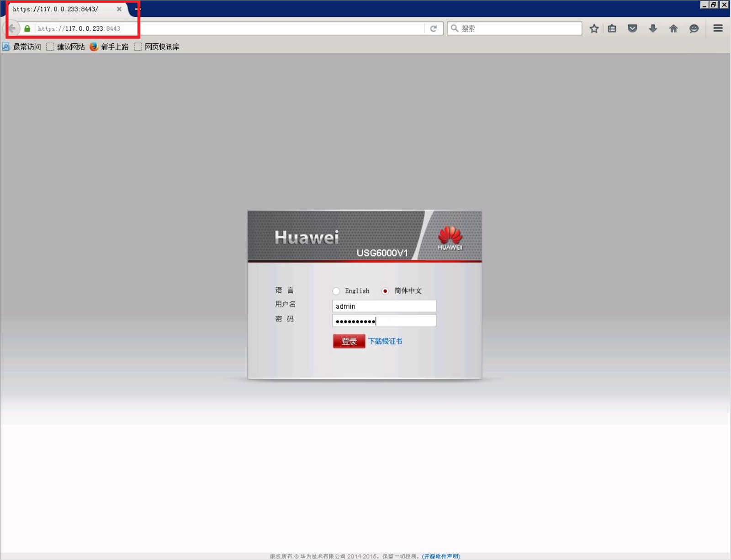
Task: Open the 开源软件声明 footer link
Action: [441, 556]
